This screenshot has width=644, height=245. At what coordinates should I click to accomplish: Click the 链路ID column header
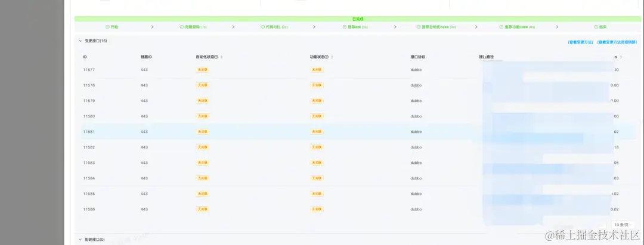tap(146, 57)
